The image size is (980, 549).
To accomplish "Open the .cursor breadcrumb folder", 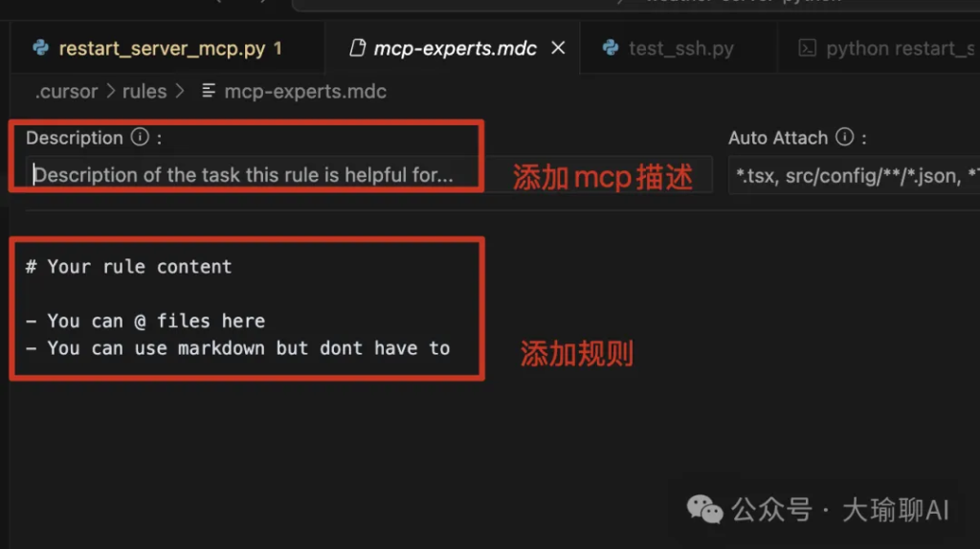I will click(x=66, y=92).
